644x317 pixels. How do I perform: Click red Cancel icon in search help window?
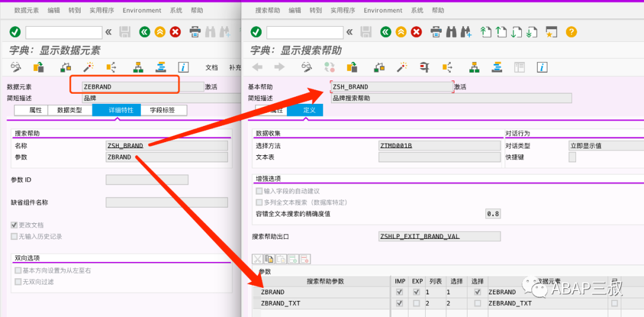coord(416,32)
